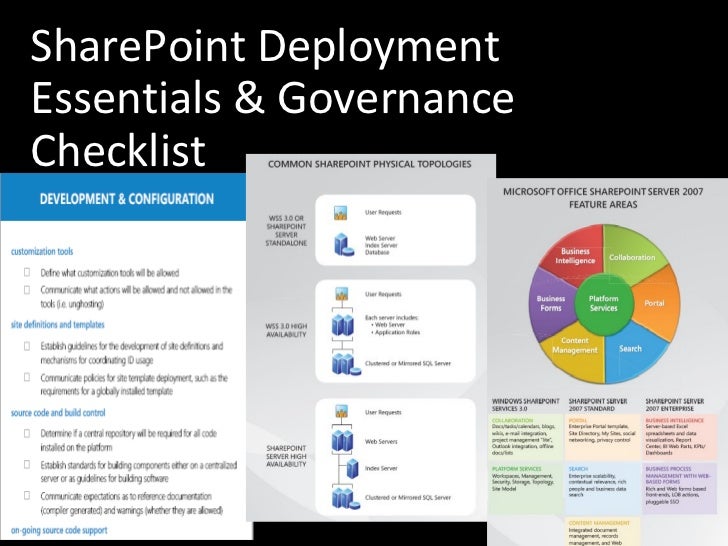Select the server pair icon beside 'Each server includes'
Screen dimensions: 728x546
pos(343,325)
